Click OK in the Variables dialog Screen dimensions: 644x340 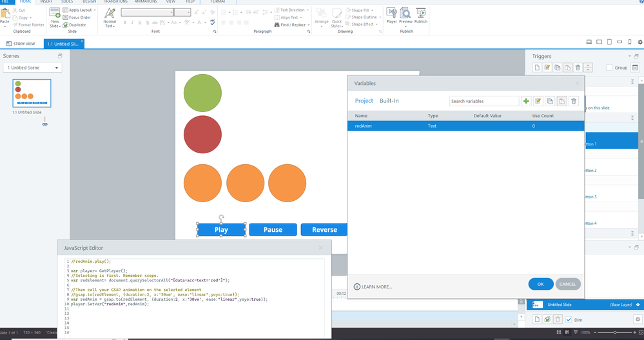click(x=540, y=284)
